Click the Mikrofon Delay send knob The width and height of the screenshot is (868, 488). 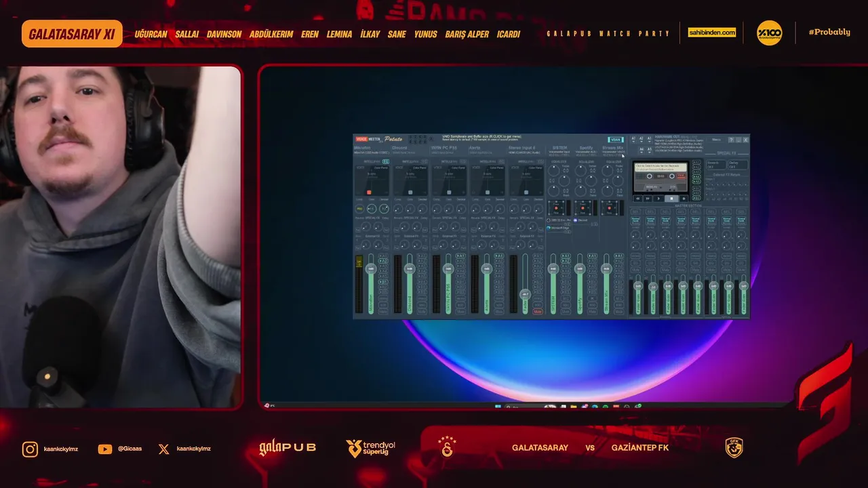pos(378,226)
